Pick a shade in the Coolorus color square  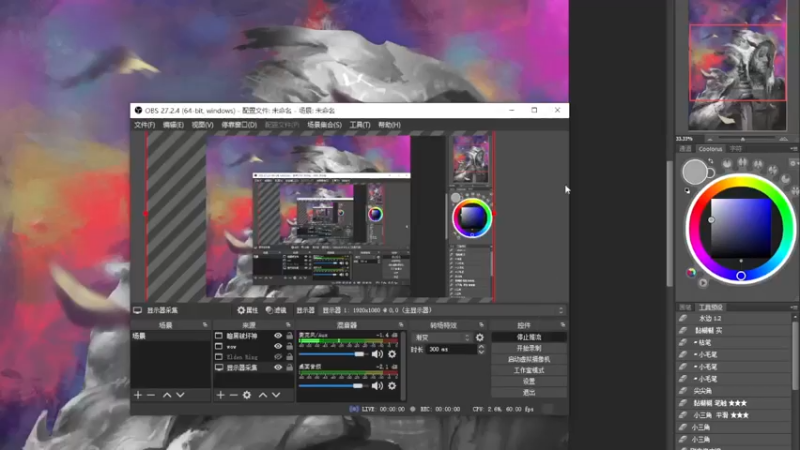741,228
